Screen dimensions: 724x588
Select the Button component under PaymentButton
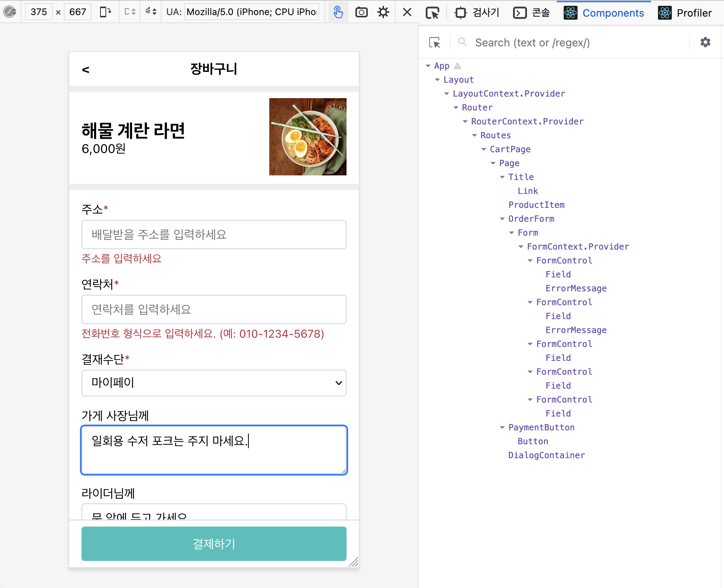[x=533, y=441]
